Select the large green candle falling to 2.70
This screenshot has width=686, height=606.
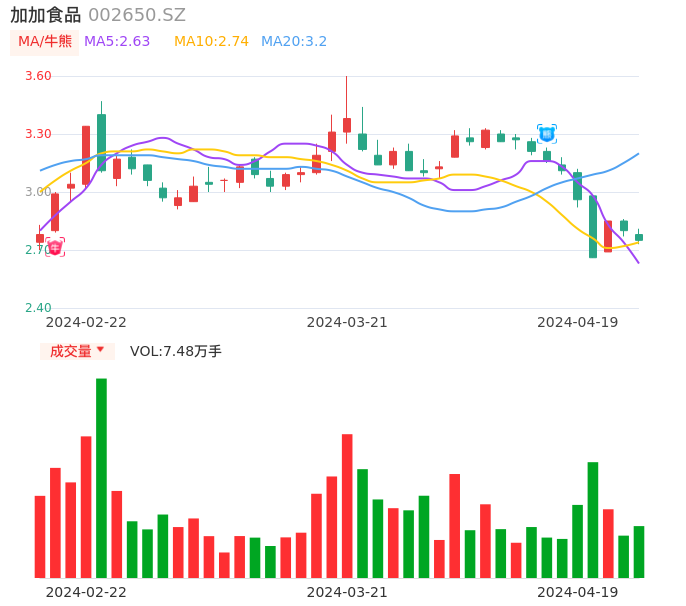point(593,227)
